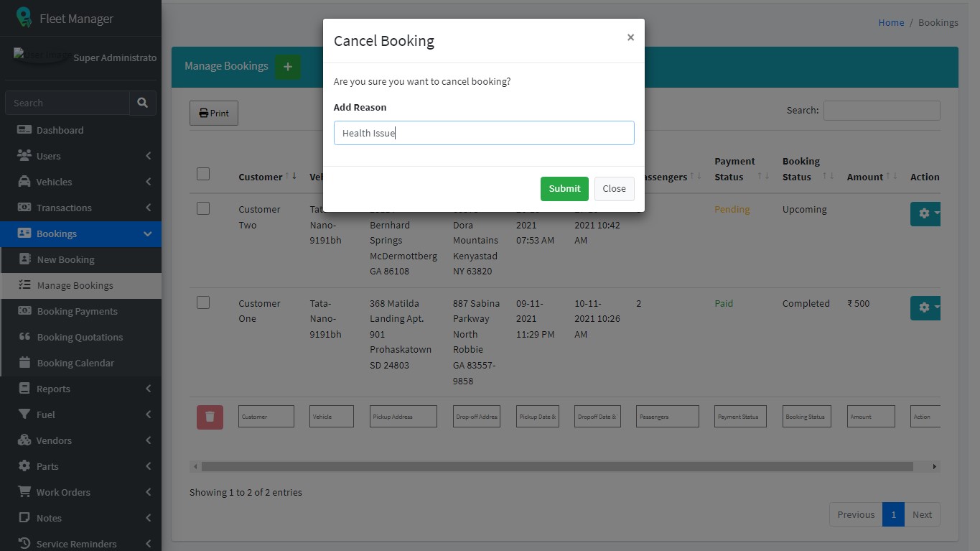Image resolution: width=980 pixels, height=551 pixels.
Task: Open Booking Payments in sidebar
Action: point(77,311)
